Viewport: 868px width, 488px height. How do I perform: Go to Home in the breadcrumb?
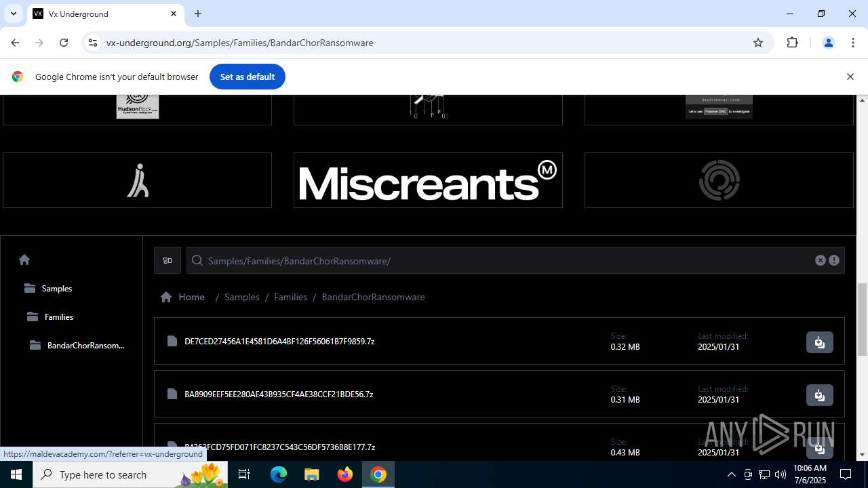(182, 297)
